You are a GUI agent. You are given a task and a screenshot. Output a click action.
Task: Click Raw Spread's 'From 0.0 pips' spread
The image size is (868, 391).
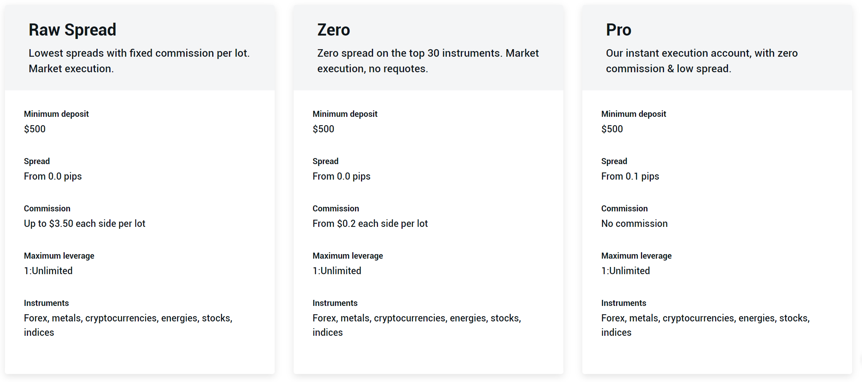53,176
